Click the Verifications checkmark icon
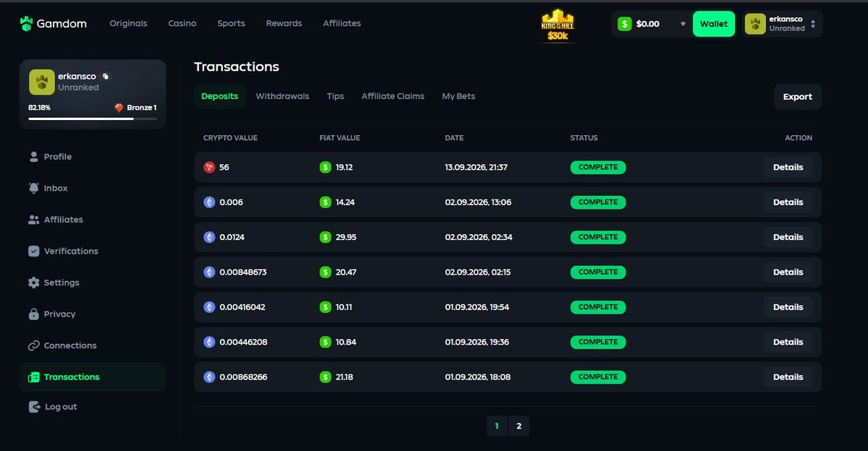The height and width of the screenshot is (451, 868). click(33, 251)
